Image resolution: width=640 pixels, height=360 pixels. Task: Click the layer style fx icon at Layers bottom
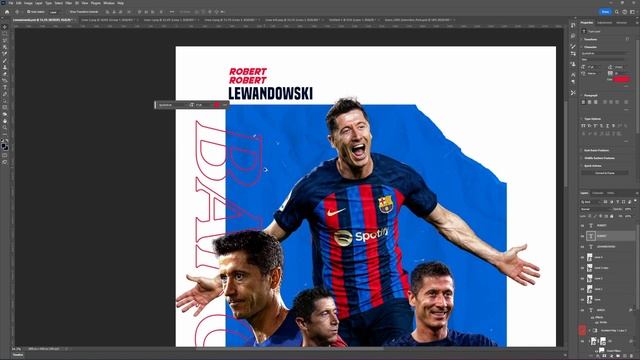click(x=599, y=356)
